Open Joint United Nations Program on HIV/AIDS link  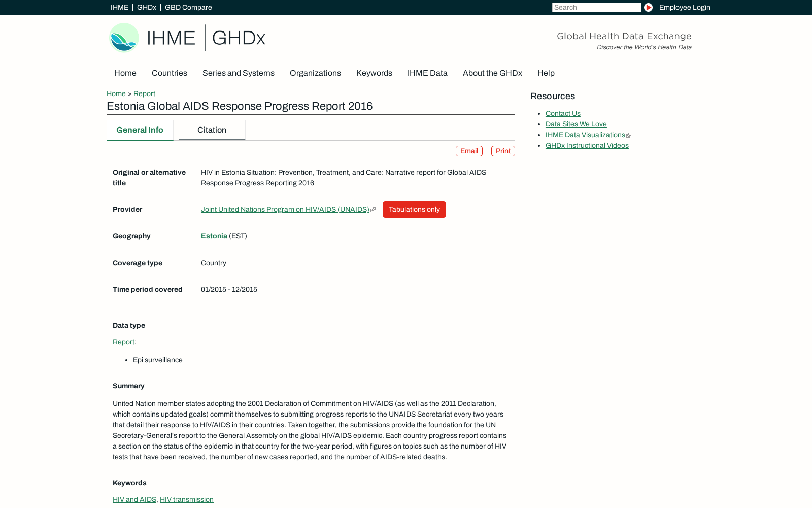click(285, 210)
